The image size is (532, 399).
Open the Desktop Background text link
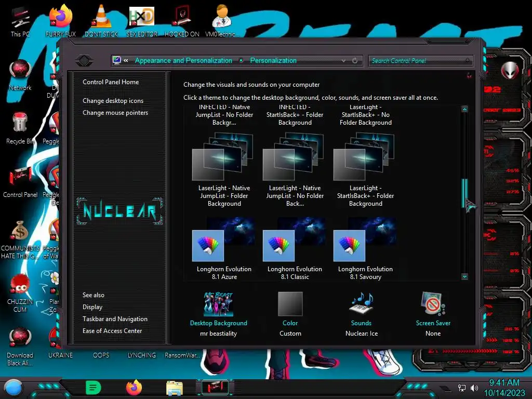219,323
